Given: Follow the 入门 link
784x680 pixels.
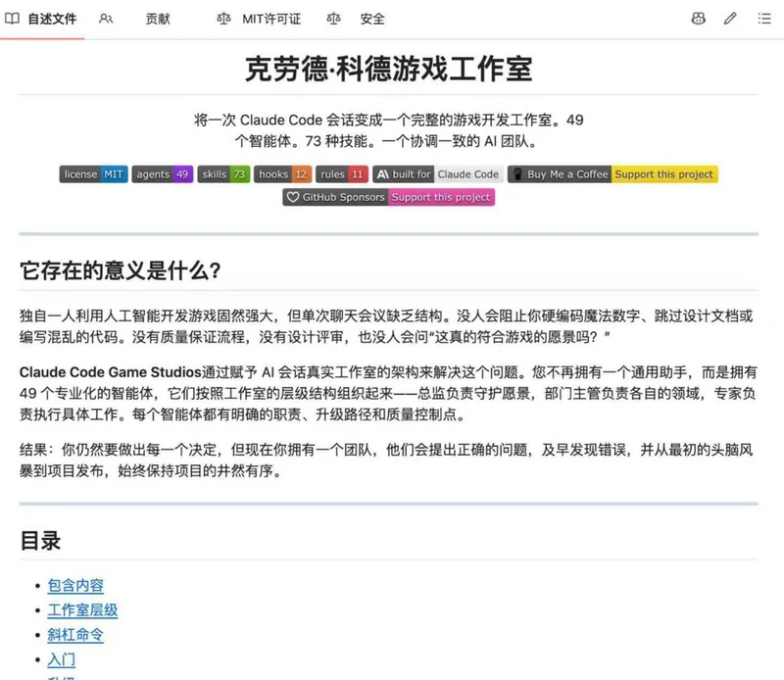Looking at the screenshot, I should [62, 659].
